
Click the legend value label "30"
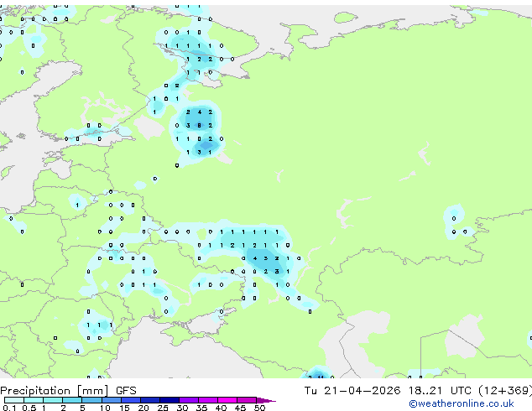coord(182,408)
